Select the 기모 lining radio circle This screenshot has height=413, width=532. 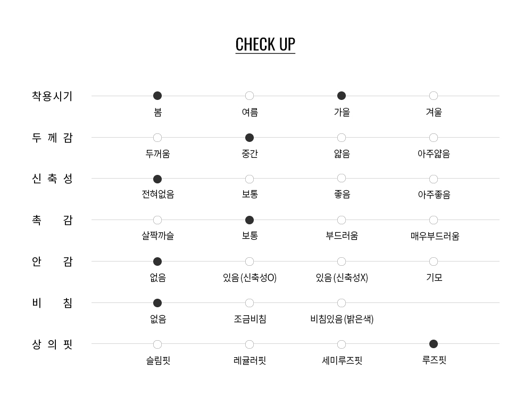[434, 262]
